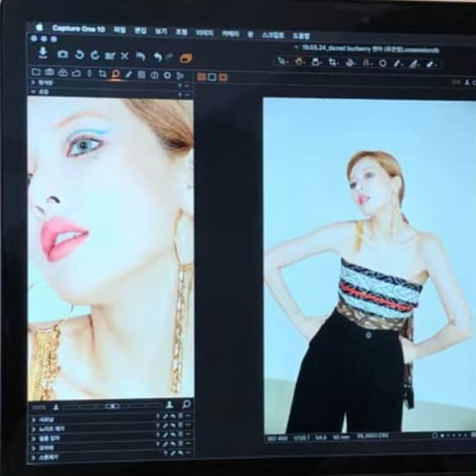Toggle the orange multi-view viewer mode

coord(201,77)
